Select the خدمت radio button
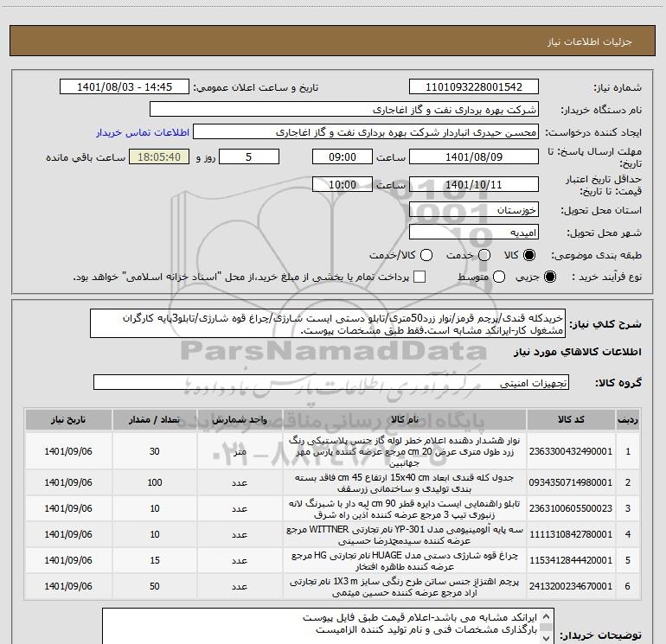Viewport: 666px width, 644px height. tap(484, 255)
